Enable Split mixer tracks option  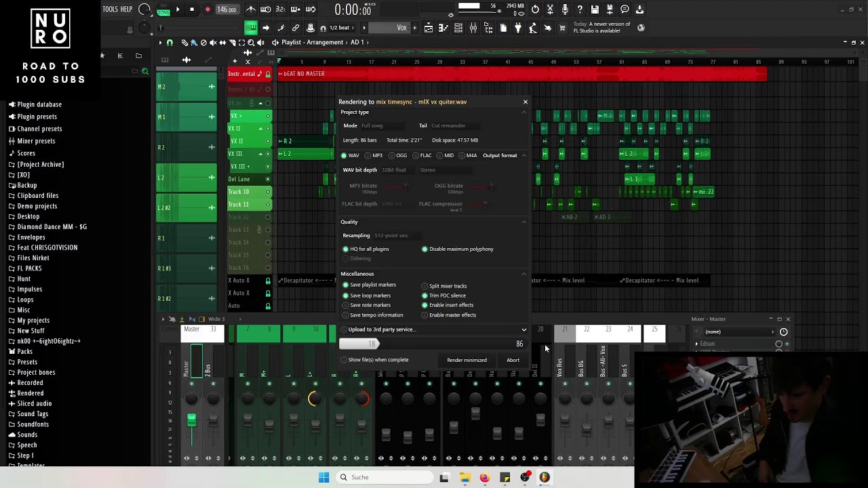pos(444,286)
